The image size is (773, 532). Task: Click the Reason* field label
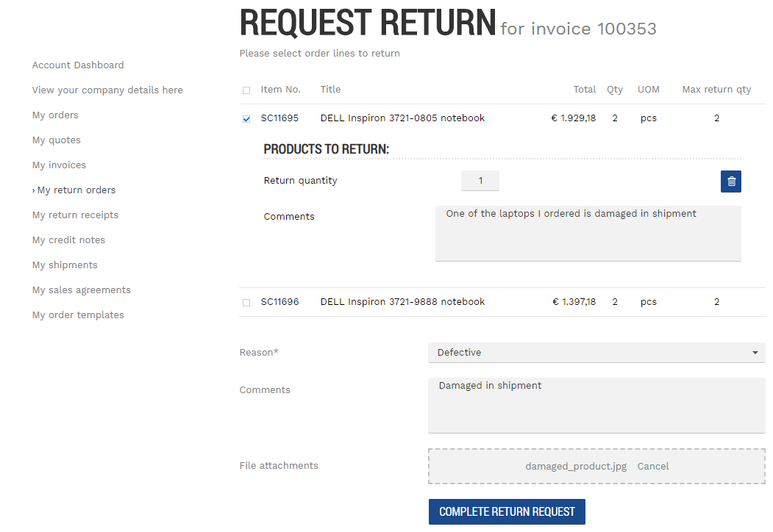(259, 353)
